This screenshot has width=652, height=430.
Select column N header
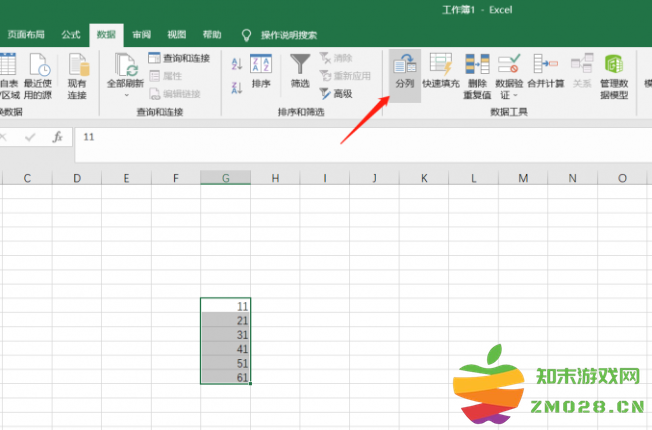tap(573, 178)
